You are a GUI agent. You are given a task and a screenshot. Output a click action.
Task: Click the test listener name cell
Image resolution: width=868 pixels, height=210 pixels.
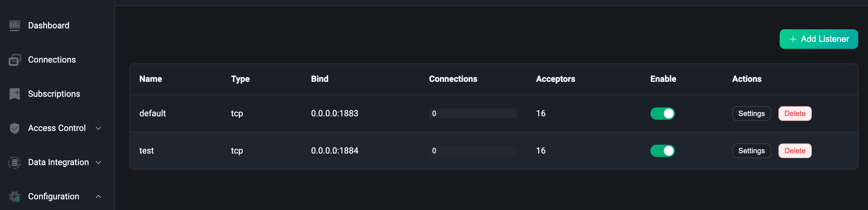(x=147, y=151)
